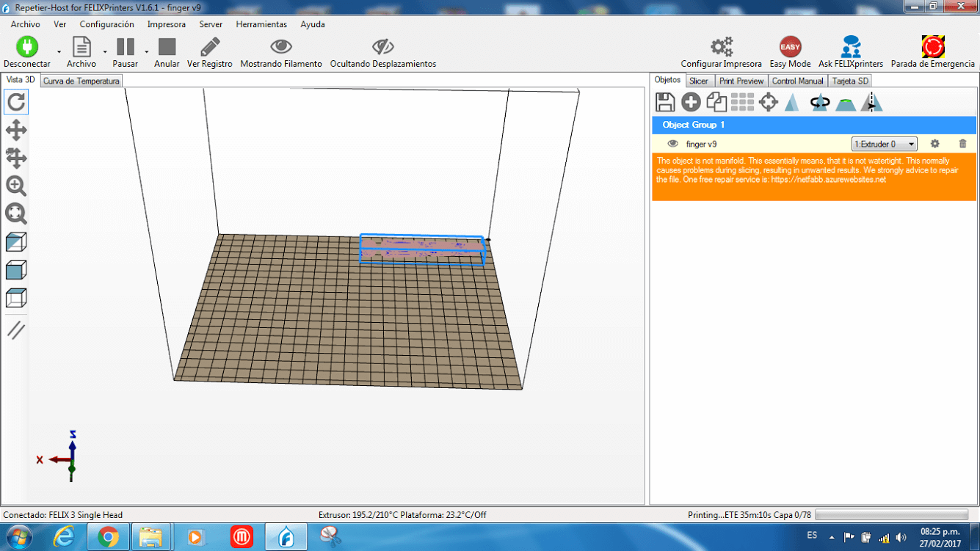Switch to top wireframe cube view
This screenshot has height=551, width=980.
16,298
